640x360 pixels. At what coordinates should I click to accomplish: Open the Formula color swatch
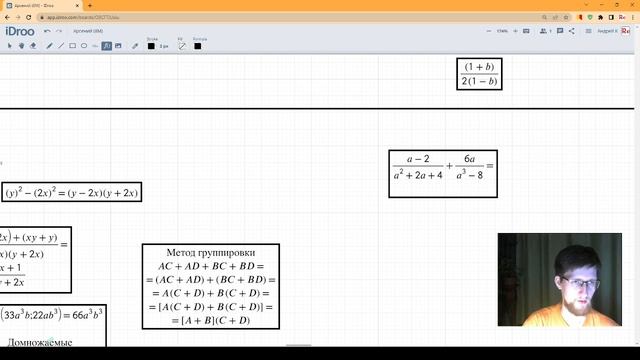(x=198, y=46)
